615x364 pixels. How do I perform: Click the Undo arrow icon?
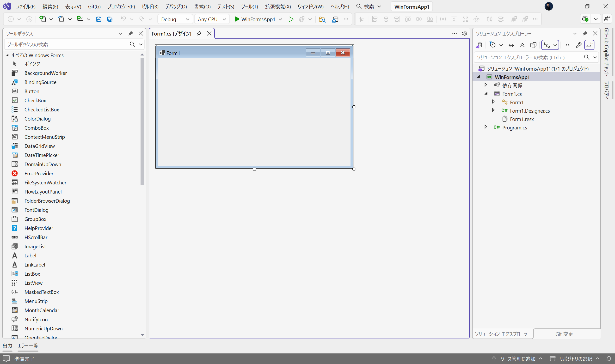[123, 19]
